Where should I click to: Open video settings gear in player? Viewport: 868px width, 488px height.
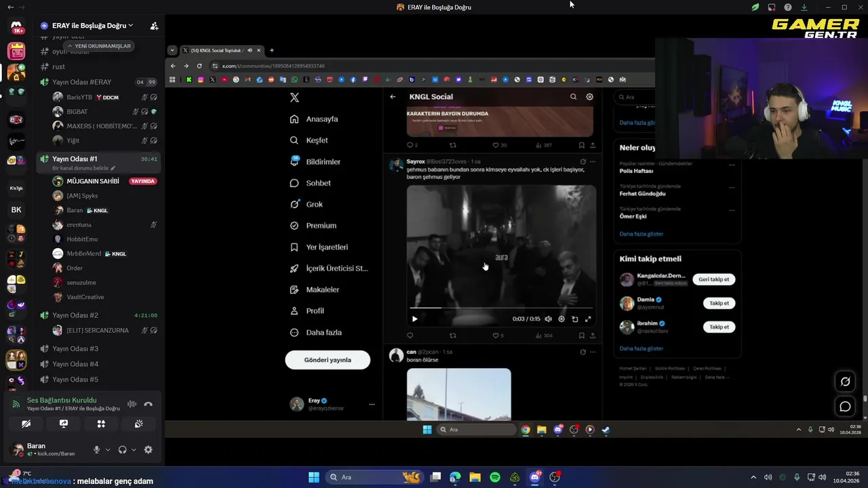click(561, 319)
